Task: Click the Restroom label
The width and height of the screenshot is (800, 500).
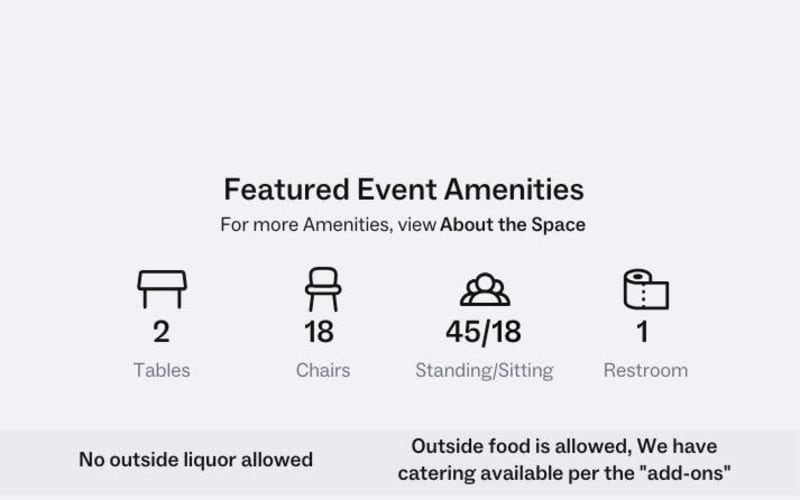Action: [646, 370]
